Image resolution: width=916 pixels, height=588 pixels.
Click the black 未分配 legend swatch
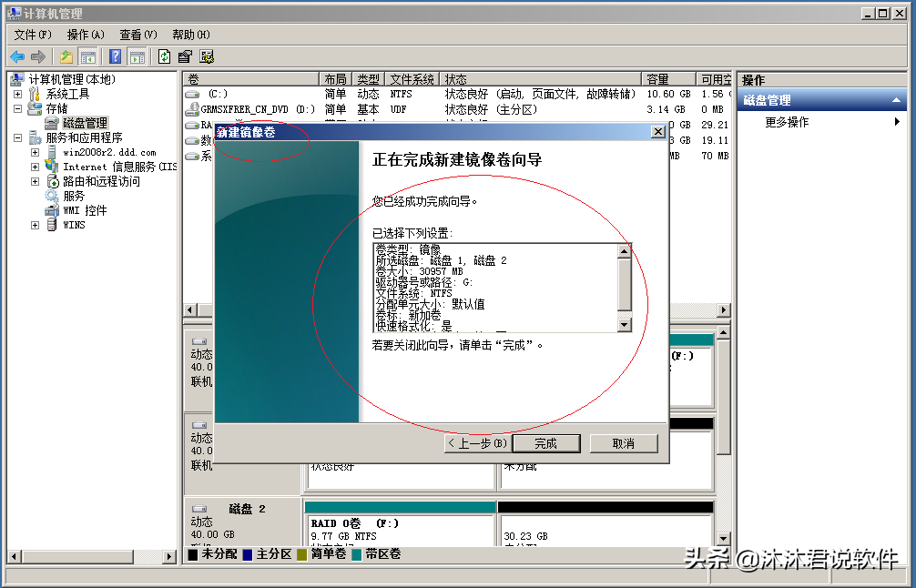(x=193, y=554)
